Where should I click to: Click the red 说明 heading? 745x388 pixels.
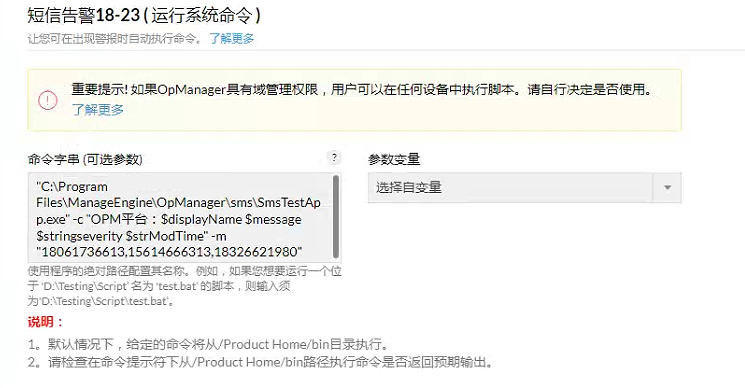pyautogui.click(x=45, y=322)
